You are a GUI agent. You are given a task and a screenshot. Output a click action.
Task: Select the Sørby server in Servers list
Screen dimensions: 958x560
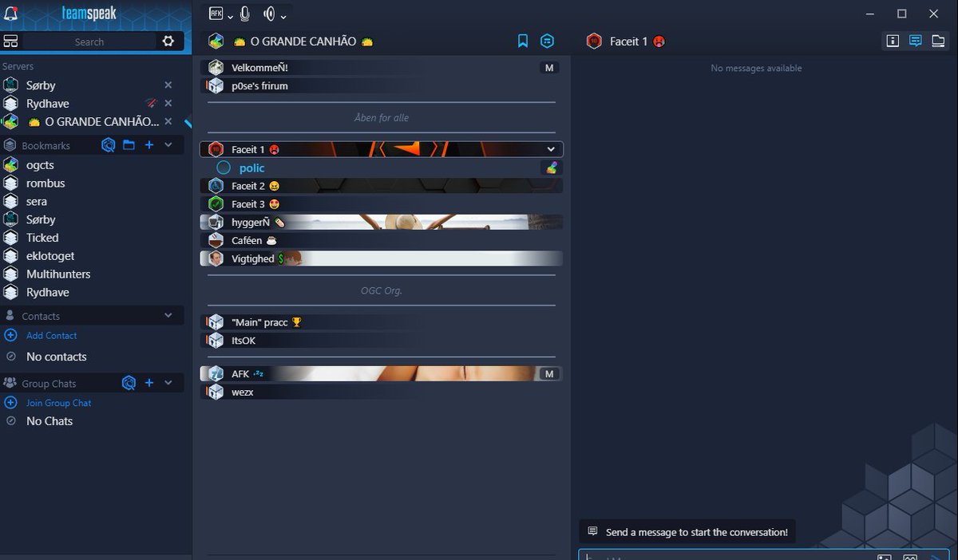point(41,85)
